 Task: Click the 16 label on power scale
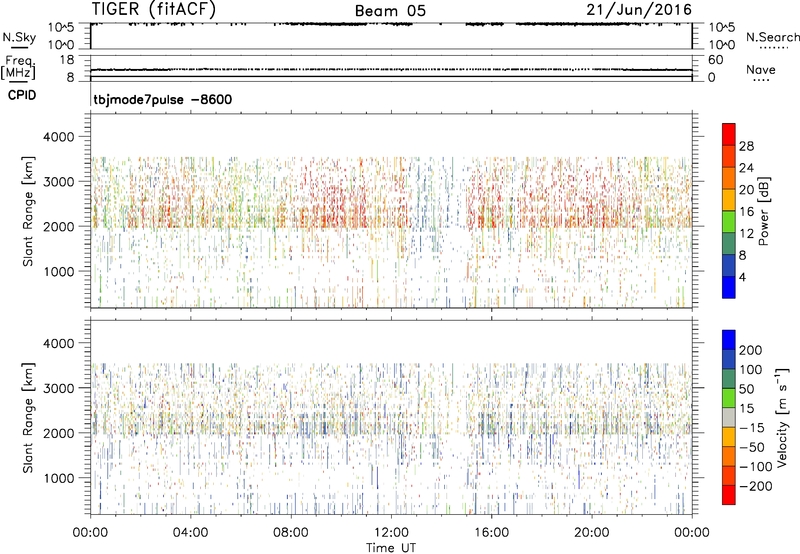[746, 212]
